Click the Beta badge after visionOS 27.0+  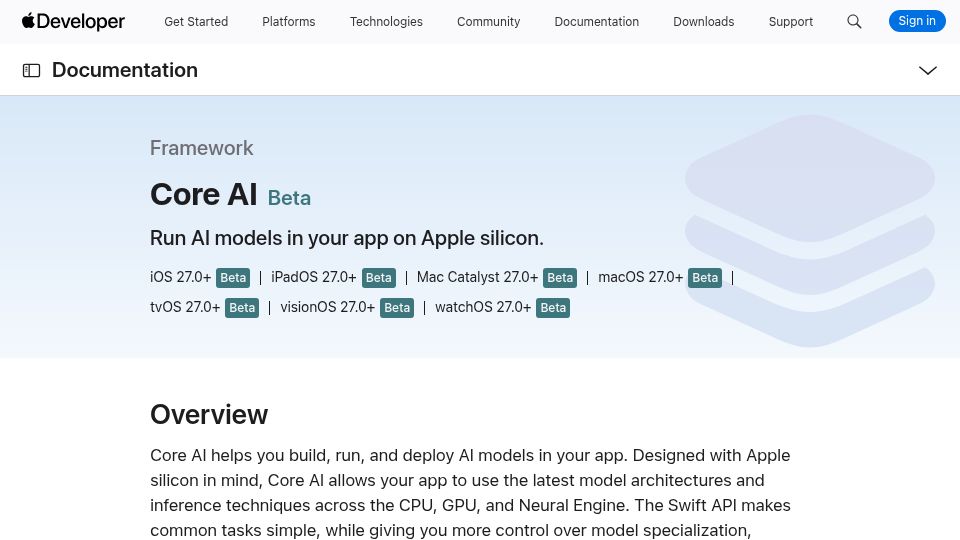tap(397, 307)
